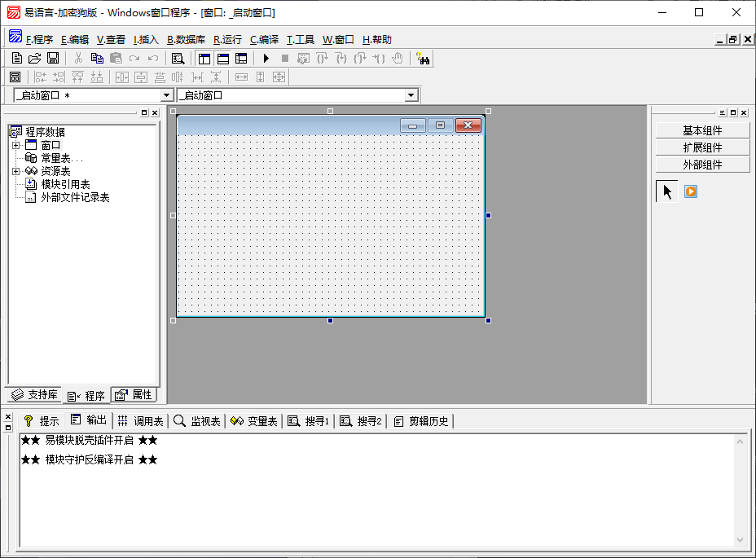Click the New file icon in toolbar
The image size is (756, 558).
pyautogui.click(x=17, y=58)
